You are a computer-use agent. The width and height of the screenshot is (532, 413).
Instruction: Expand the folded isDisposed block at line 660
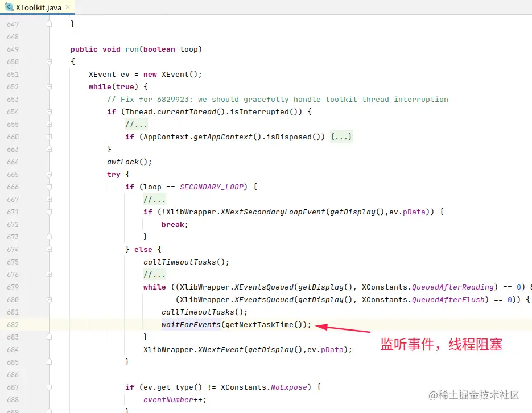(x=49, y=137)
